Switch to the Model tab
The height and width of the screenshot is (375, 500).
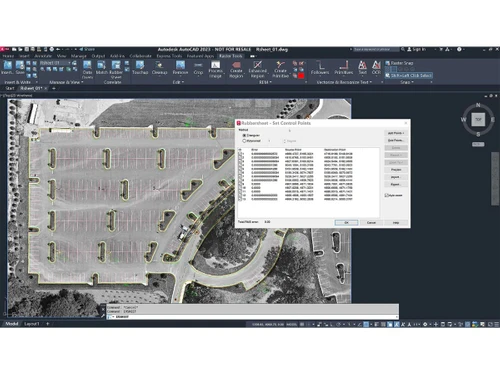[x=12, y=324]
